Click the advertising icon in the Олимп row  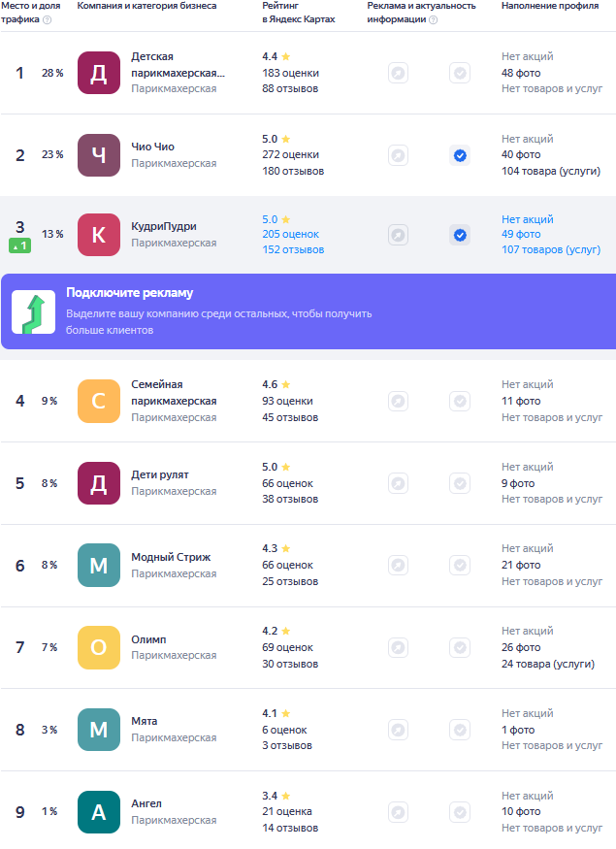click(x=398, y=647)
